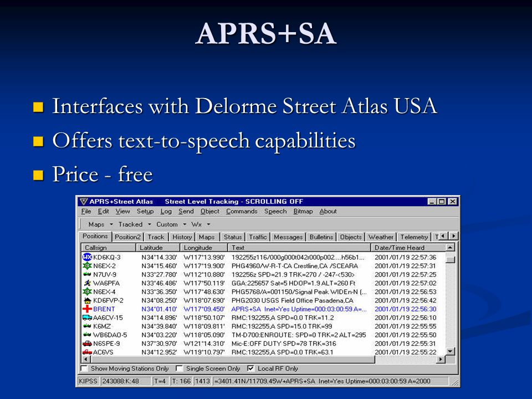
Task: Switch to the Bulletins tab
Action: tap(321, 237)
